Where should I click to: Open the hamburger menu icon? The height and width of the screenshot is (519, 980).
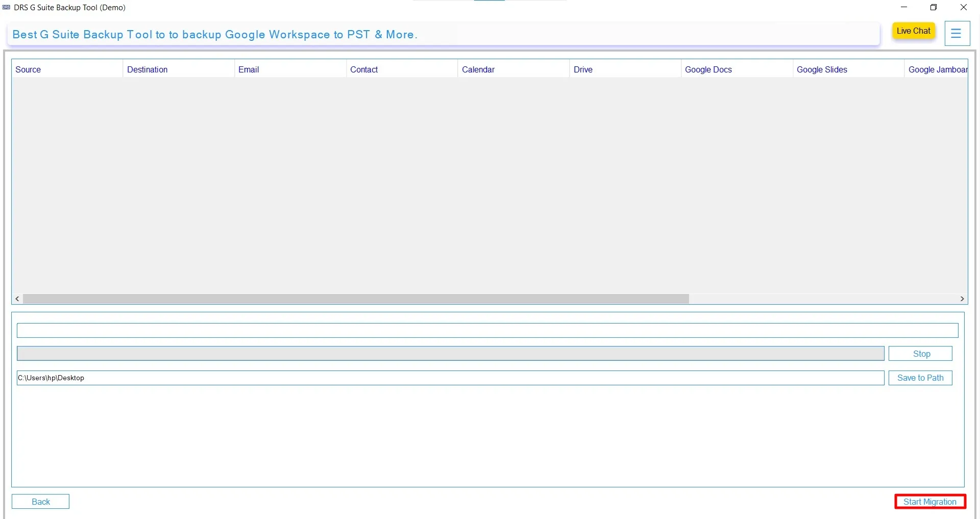[957, 34]
